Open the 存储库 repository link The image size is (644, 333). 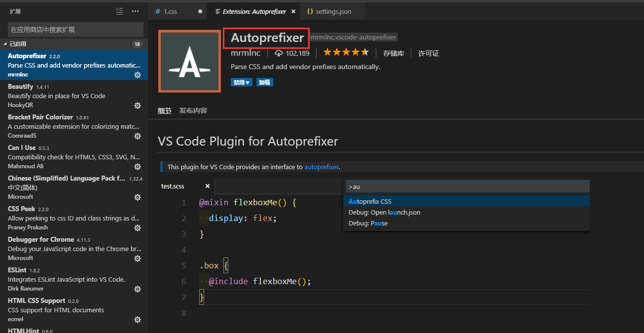point(394,53)
